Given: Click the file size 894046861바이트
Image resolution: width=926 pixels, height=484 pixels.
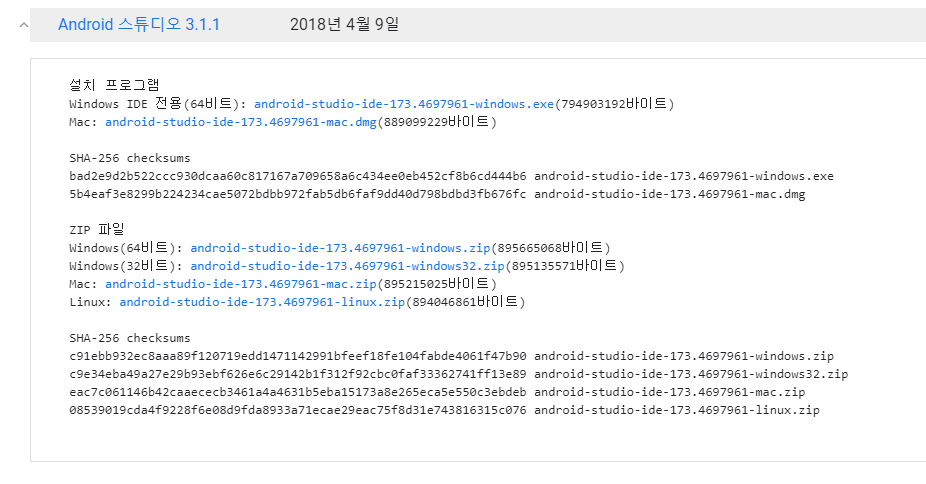Looking at the screenshot, I should click(x=465, y=302).
